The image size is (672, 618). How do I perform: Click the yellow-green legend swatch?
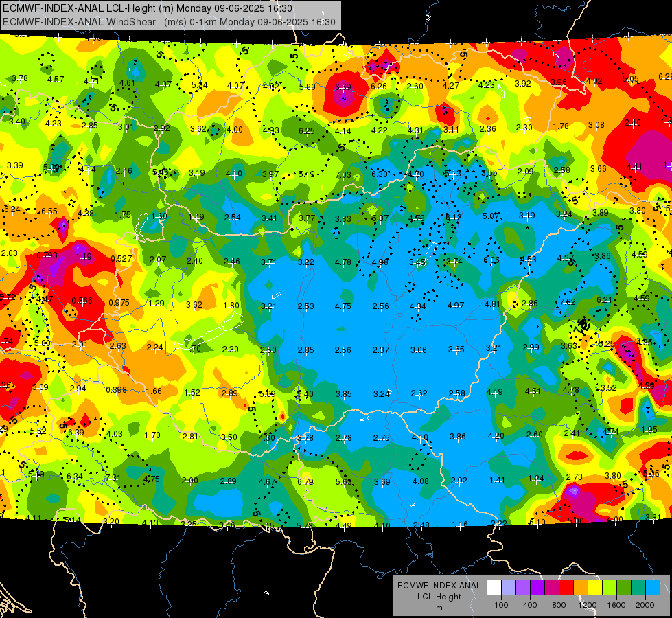pos(610,587)
